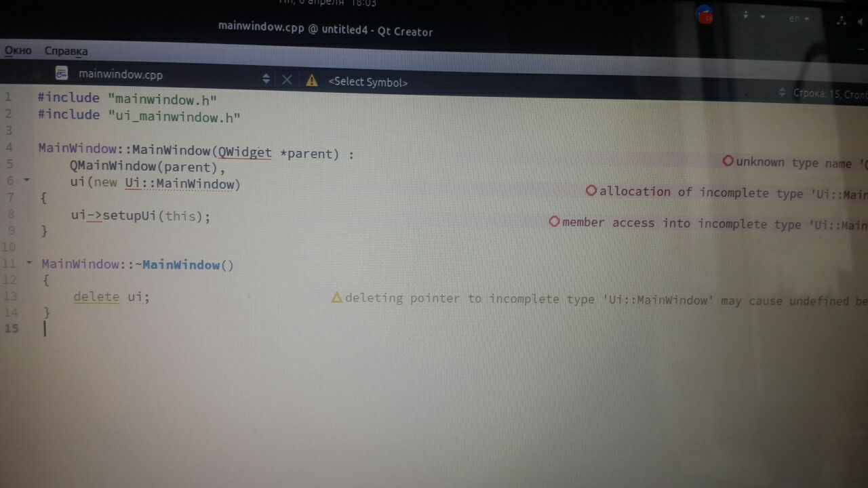Collapse the MainWindow constructor fold arrow

tap(26, 180)
